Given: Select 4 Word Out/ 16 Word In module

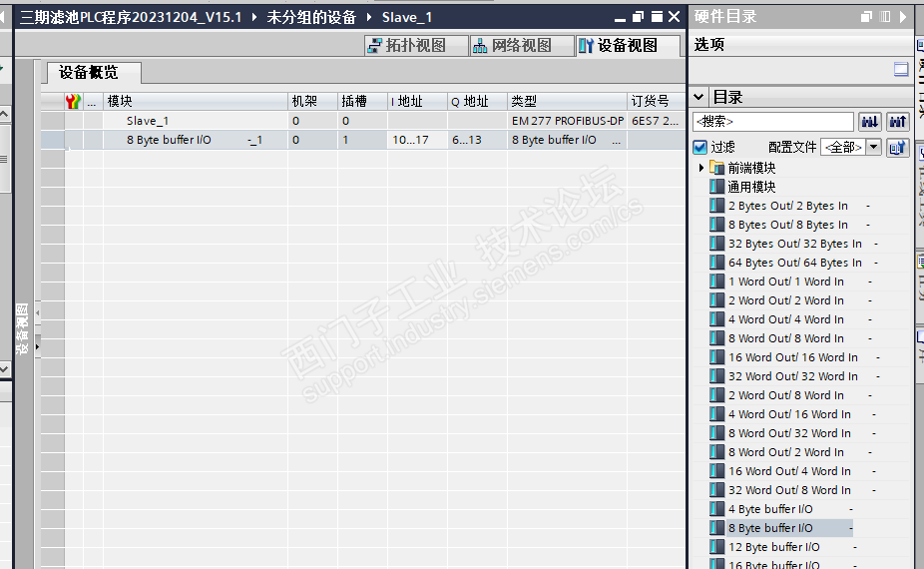Looking at the screenshot, I should pos(789,414).
